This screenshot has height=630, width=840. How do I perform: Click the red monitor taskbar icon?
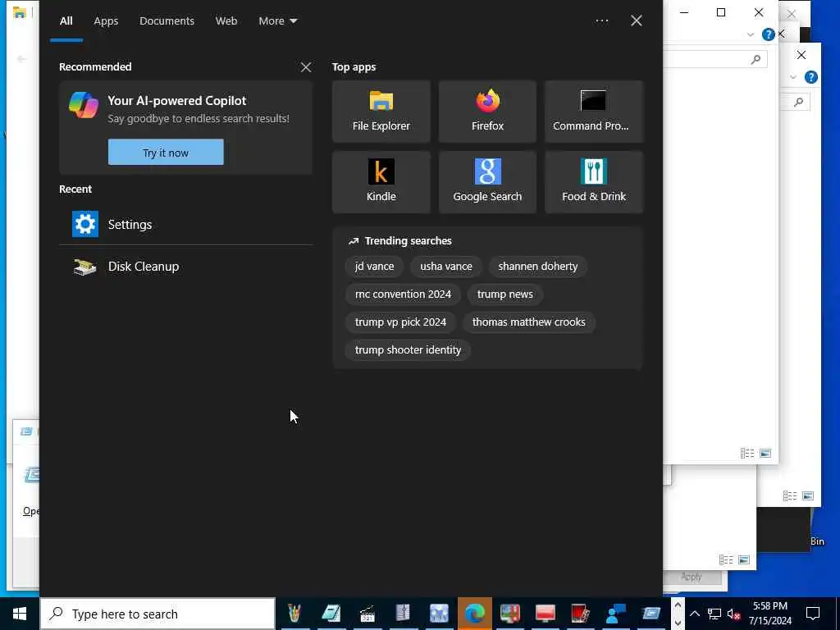(545, 614)
